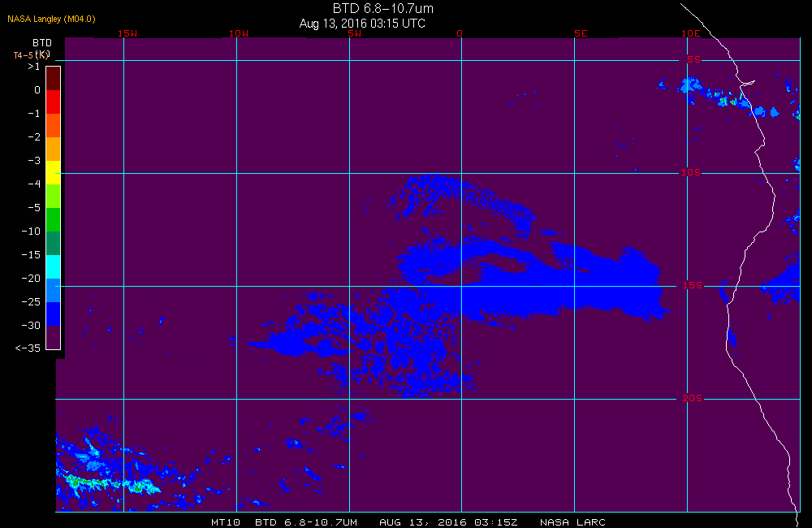Screen dimensions: 812x528
Task: Click the '10W' longitude label
Action: click(239, 33)
